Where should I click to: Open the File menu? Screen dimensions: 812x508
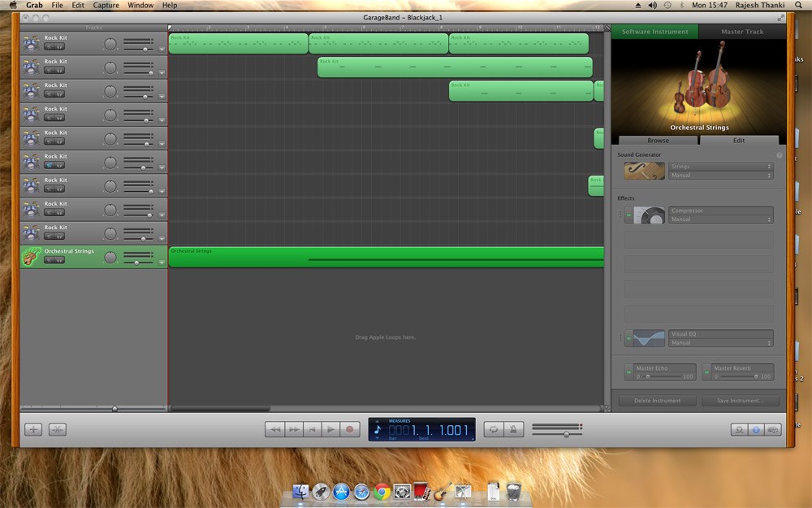(57, 5)
